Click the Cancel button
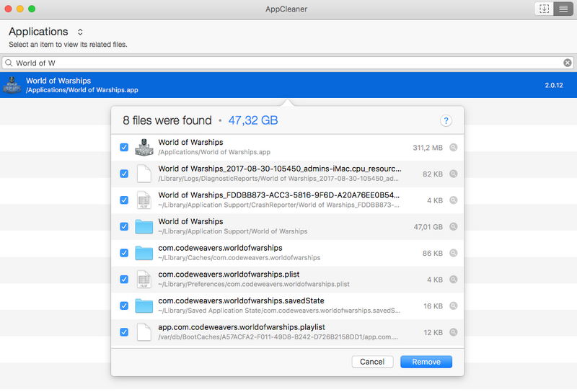The height and width of the screenshot is (392, 577). click(x=372, y=362)
